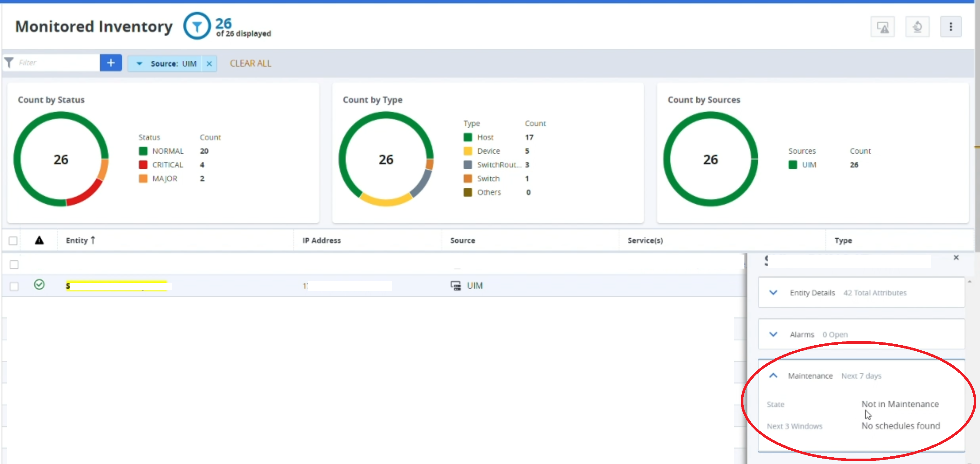Image resolution: width=980 pixels, height=464 pixels.
Task: Click the alarm triangle column header icon
Action: pos(39,240)
